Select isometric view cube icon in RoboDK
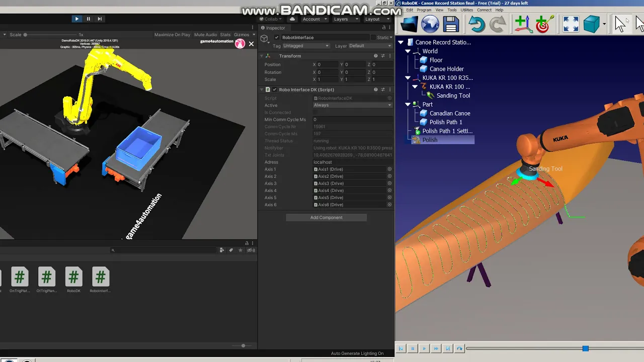 point(592,24)
